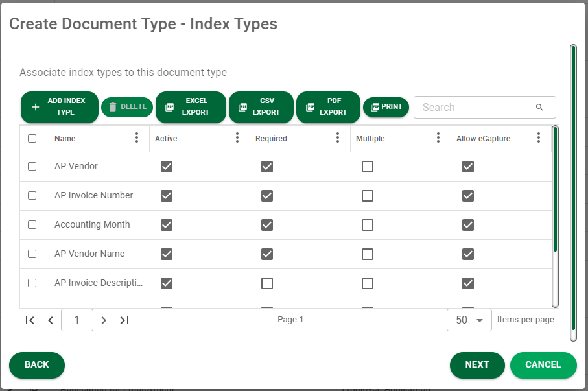Go to first page of grid
The height and width of the screenshot is (391, 588).
pos(30,320)
